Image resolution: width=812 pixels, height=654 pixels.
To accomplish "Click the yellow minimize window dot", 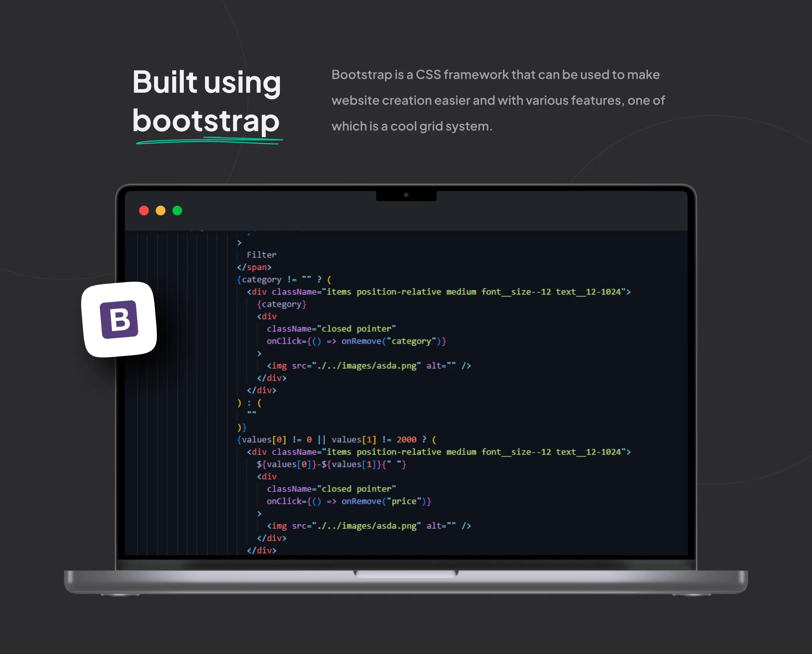I will 161,210.
